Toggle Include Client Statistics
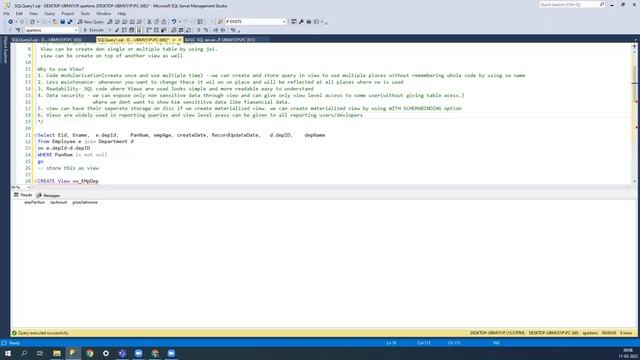 [163, 30]
